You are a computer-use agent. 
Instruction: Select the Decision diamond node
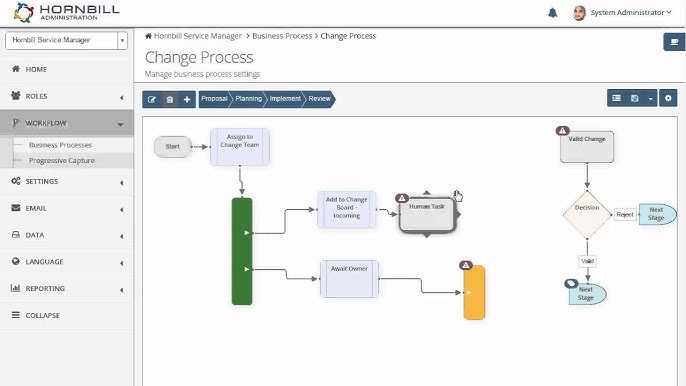tap(587, 214)
